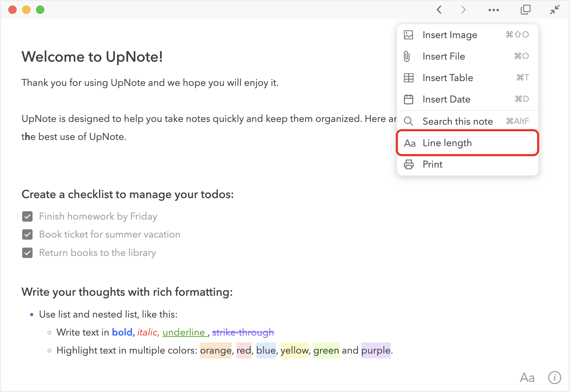Show note info via the circled i icon
Image resolution: width=570 pixels, height=392 pixels.
[x=554, y=377]
